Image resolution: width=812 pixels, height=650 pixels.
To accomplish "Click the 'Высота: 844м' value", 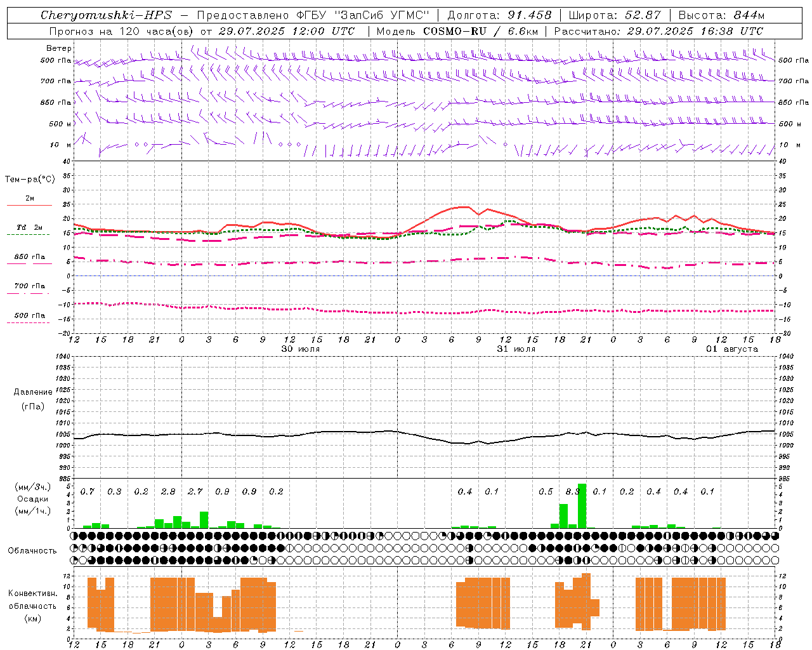I will (x=721, y=15).
